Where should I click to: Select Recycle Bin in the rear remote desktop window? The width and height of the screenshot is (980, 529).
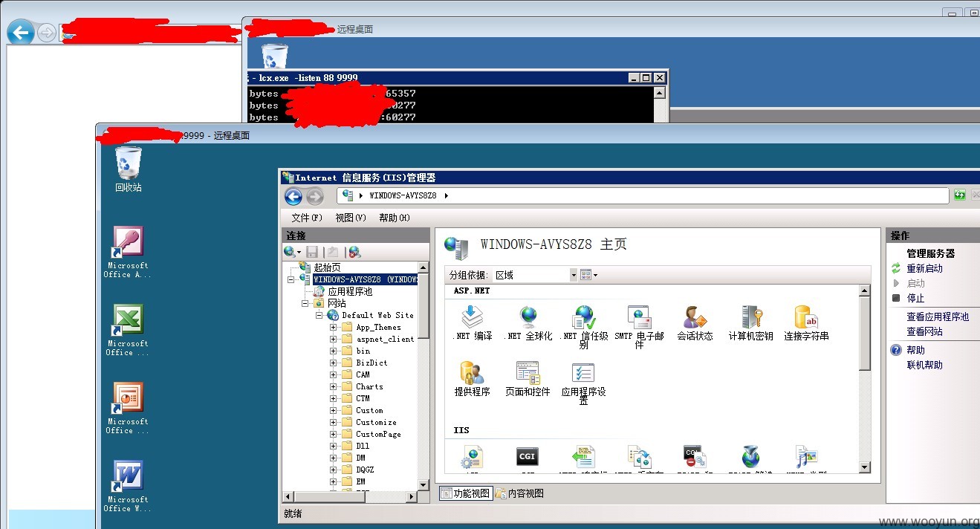[275, 56]
